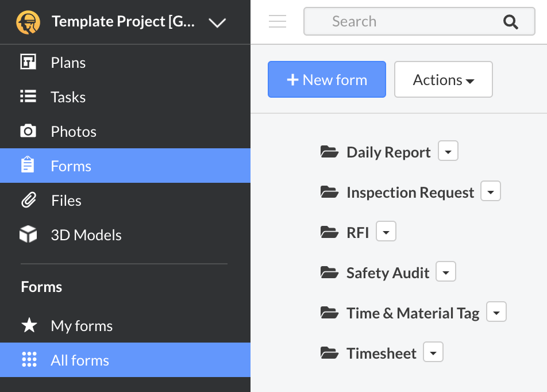Go to Plans in the sidebar
This screenshot has width=547, height=392.
[68, 63]
